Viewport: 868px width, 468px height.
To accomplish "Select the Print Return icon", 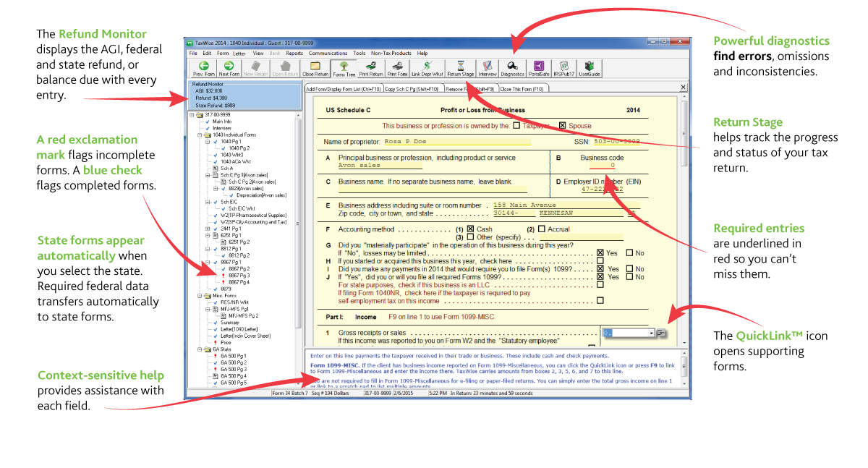I will (x=371, y=68).
